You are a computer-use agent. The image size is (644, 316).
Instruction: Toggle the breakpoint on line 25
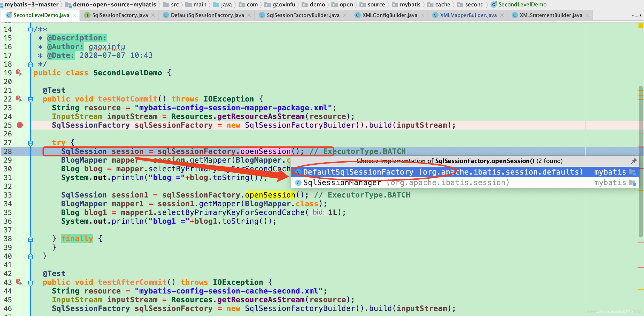point(20,125)
